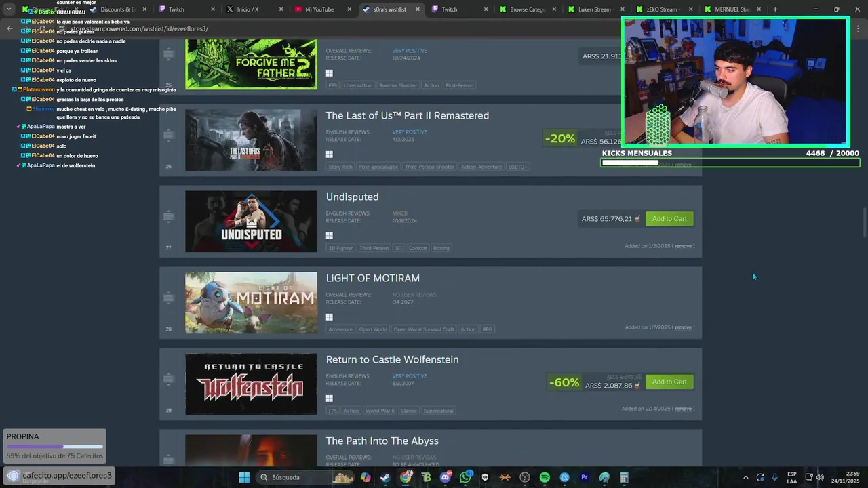This screenshot has width=868, height=488.
Task: Click the Light of Motiram capsule image
Action: 251,303
